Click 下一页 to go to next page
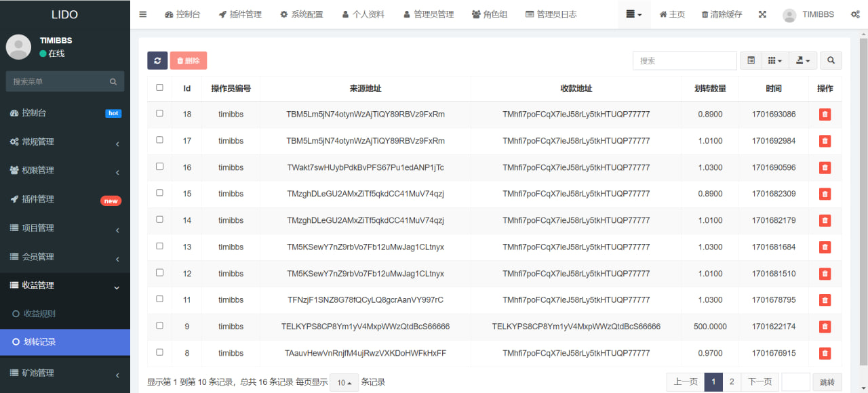This screenshot has width=868, height=393. coord(759,381)
